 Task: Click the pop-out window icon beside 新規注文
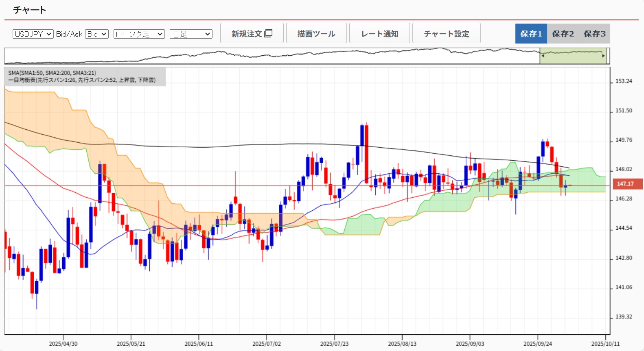268,33
